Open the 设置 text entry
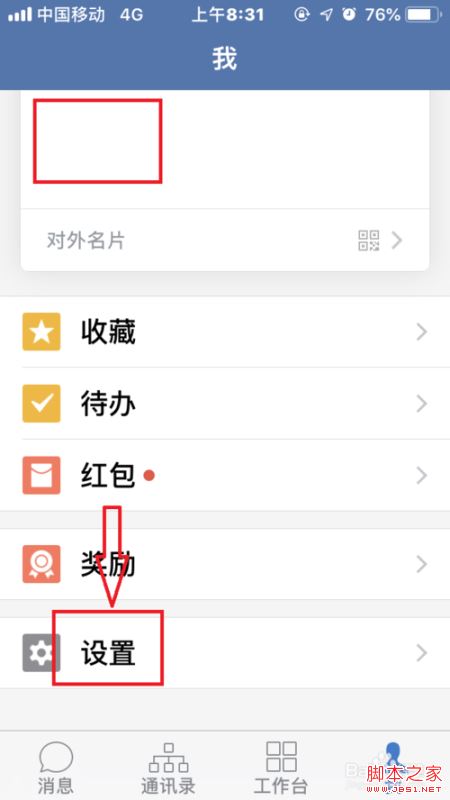Viewport: 450px width, 800px height. [x=108, y=653]
